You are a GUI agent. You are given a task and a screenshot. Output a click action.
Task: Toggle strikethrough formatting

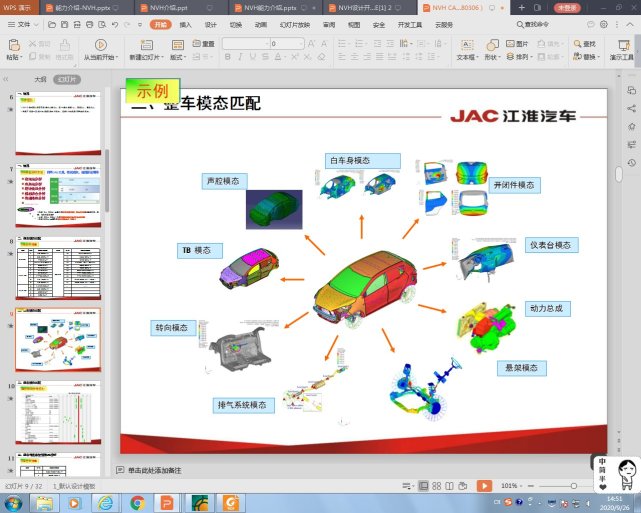[265, 57]
